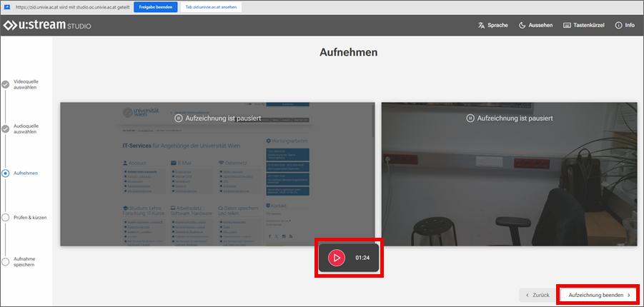This screenshot has width=644, height=307.
Task: Click the pause icon on camera preview
Action: (x=470, y=118)
